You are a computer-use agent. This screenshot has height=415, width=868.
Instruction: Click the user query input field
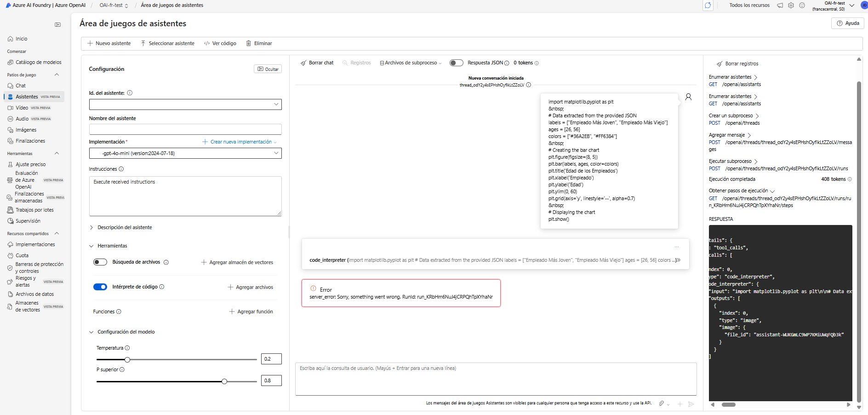click(x=496, y=379)
